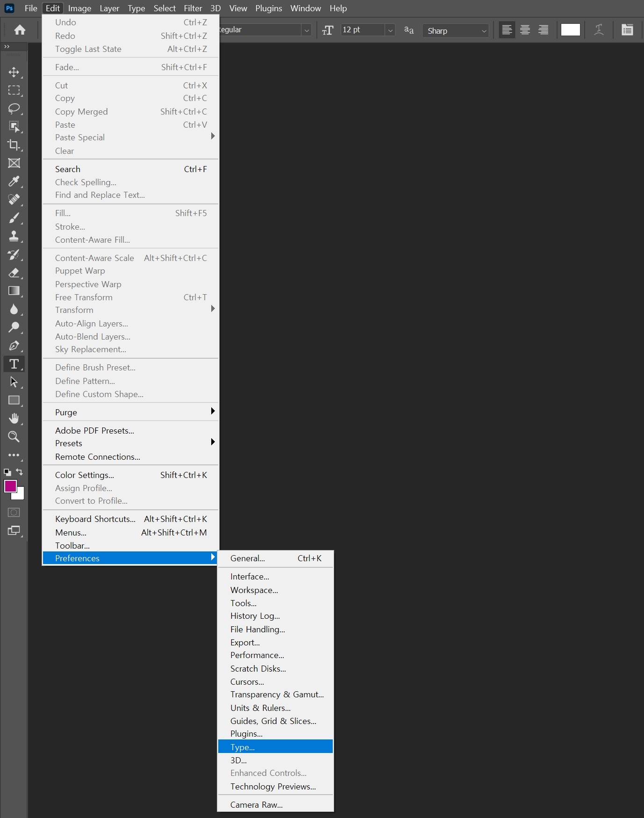Viewport: 644px width, 818px height.
Task: Select the Path Selection tool
Action: tap(14, 382)
